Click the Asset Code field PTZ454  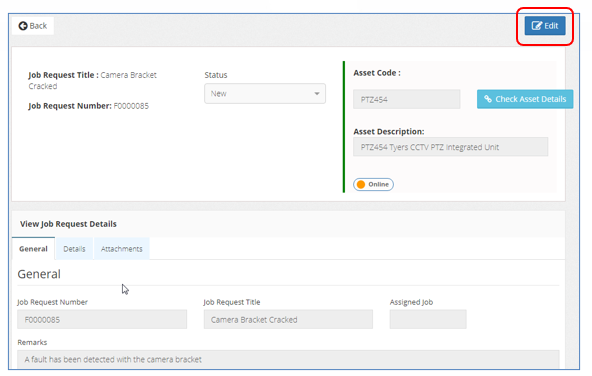[x=407, y=99]
